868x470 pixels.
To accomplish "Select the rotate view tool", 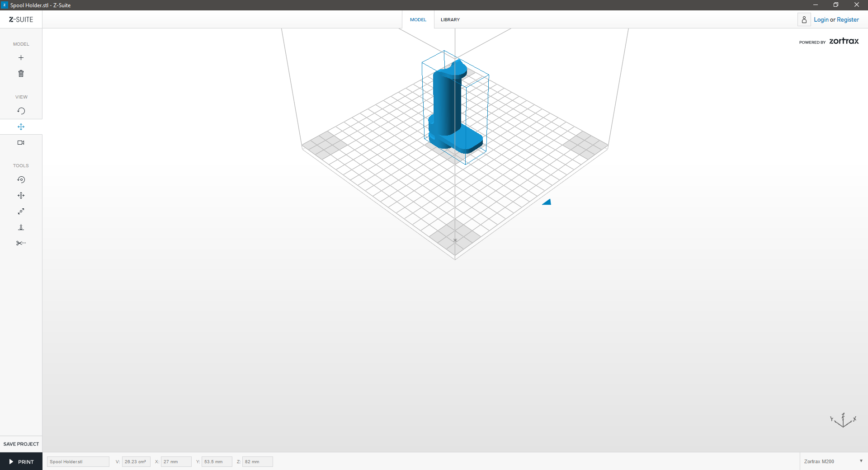I will point(21,111).
